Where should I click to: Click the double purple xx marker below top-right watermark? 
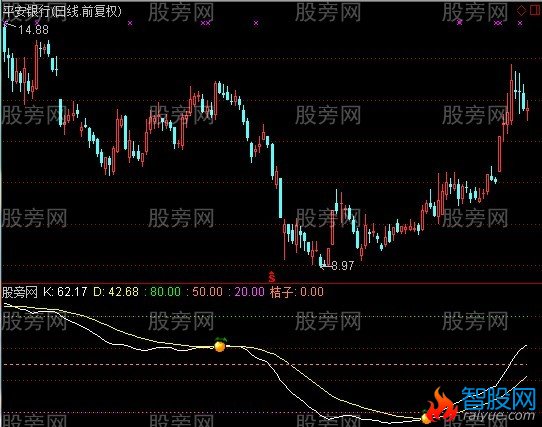coord(498,23)
